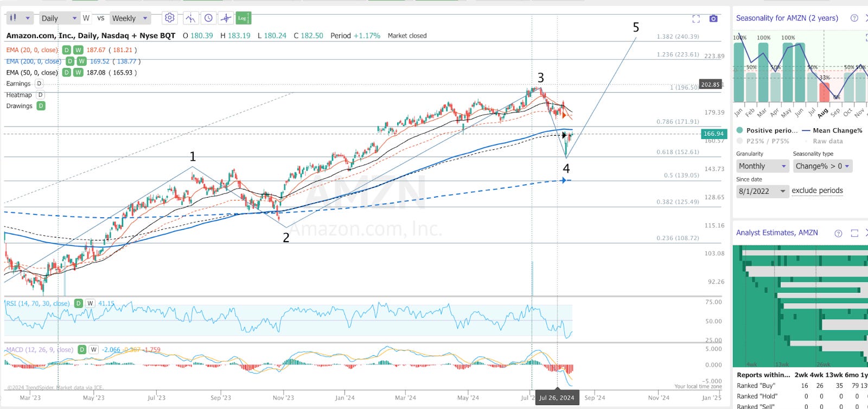The width and height of the screenshot is (868, 409).
Task: Open RSI (14, 70, 30, close) settings
Action: click(x=37, y=304)
